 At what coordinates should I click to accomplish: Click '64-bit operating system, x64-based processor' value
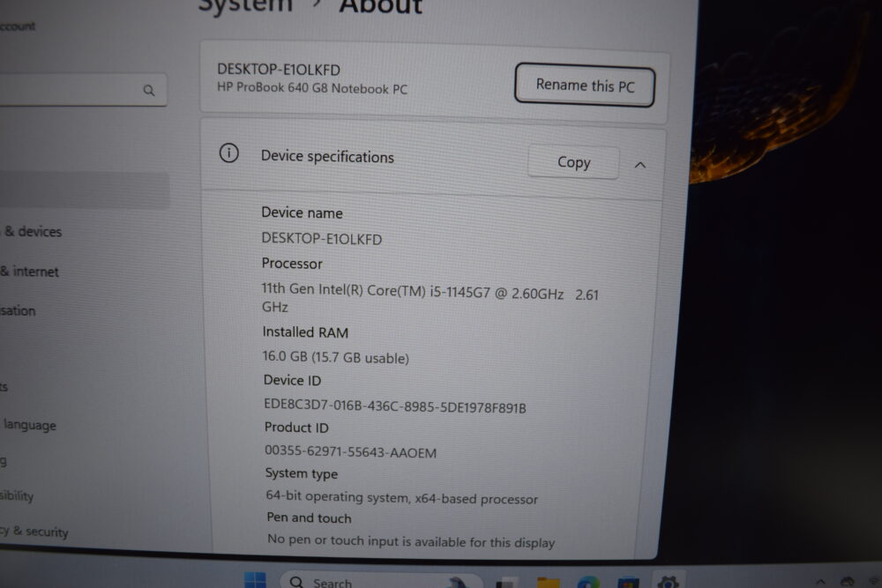pyautogui.click(x=401, y=497)
